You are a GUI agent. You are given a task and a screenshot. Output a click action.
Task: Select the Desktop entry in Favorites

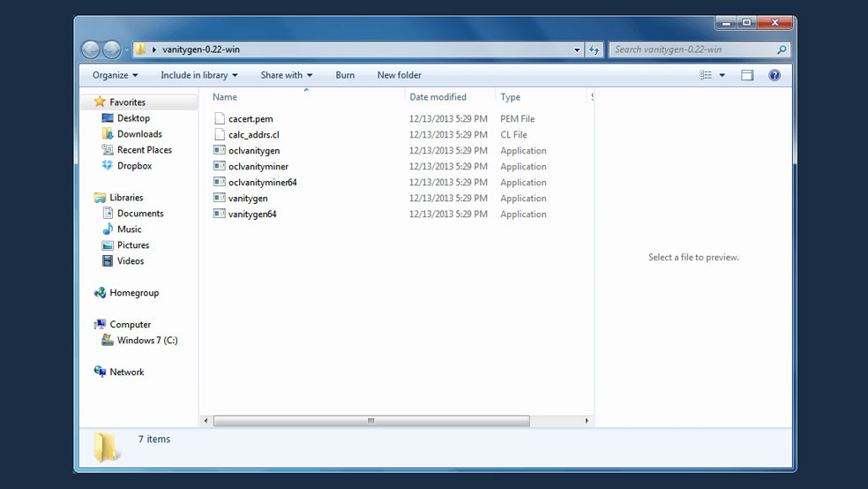pos(133,118)
